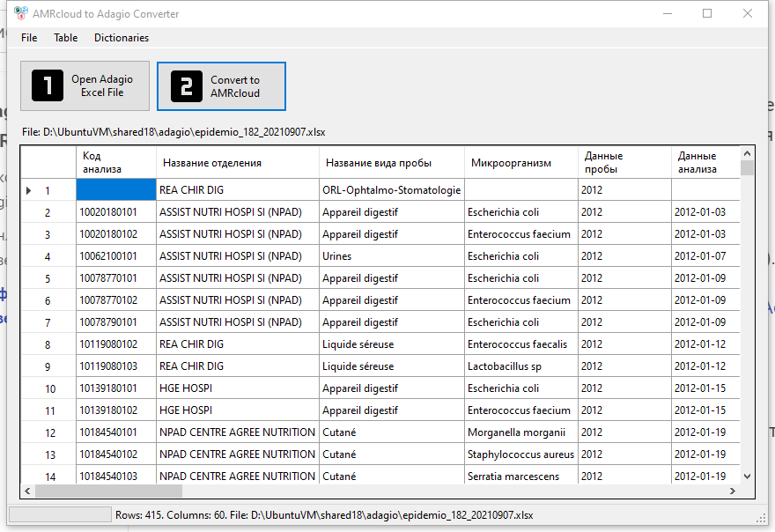Click code cell 10078770102
Screen dimensions: 775x532
[116, 300]
